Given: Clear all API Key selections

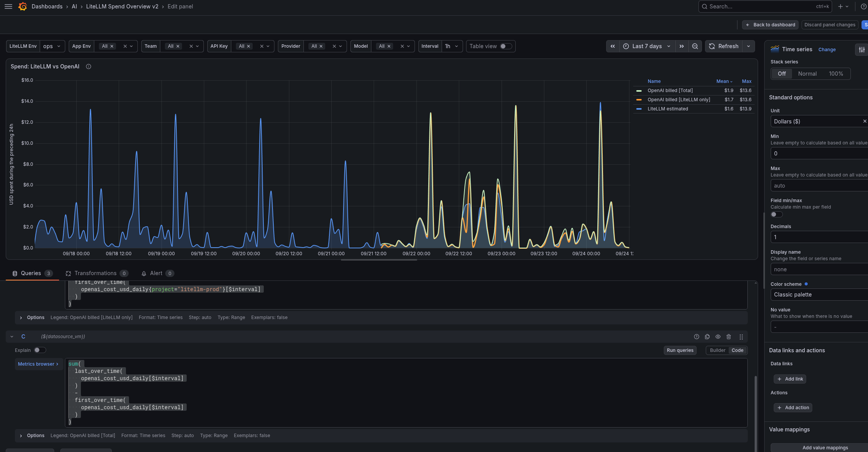Looking at the screenshot, I should 262,46.
